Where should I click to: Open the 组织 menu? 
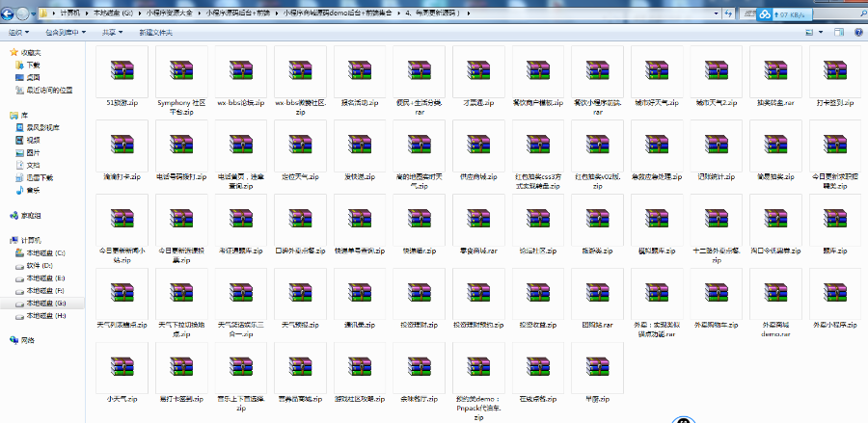pyautogui.click(x=19, y=33)
